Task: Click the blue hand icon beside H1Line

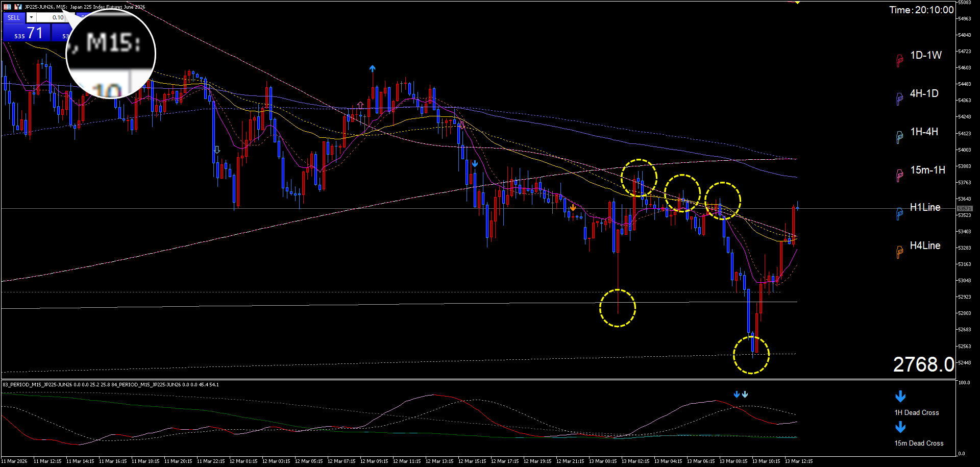Action: tap(899, 213)
